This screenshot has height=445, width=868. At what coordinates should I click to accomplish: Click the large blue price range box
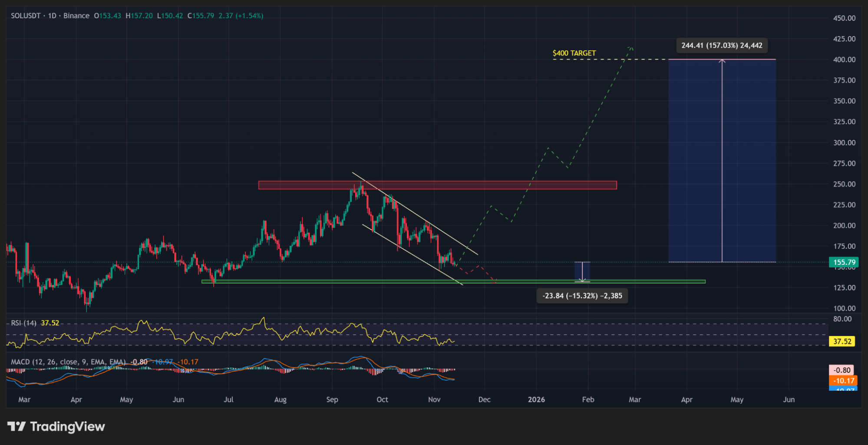coord(695,161)
